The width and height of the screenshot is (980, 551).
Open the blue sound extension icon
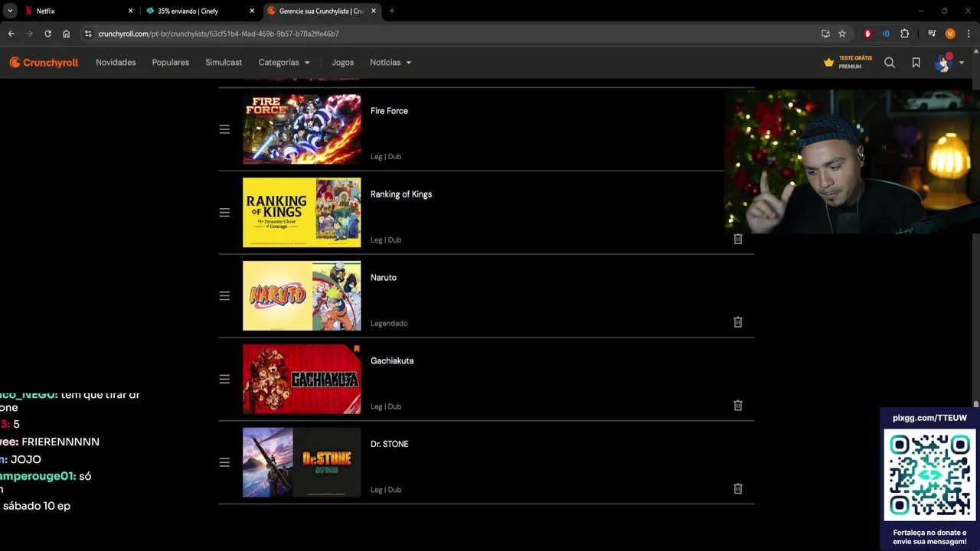[x=886, y=34]
